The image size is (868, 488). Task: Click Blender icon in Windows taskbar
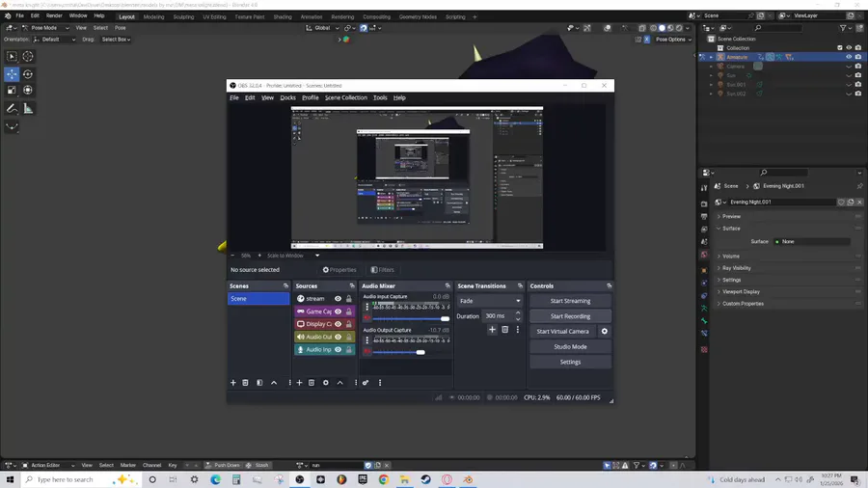point(468,479)
